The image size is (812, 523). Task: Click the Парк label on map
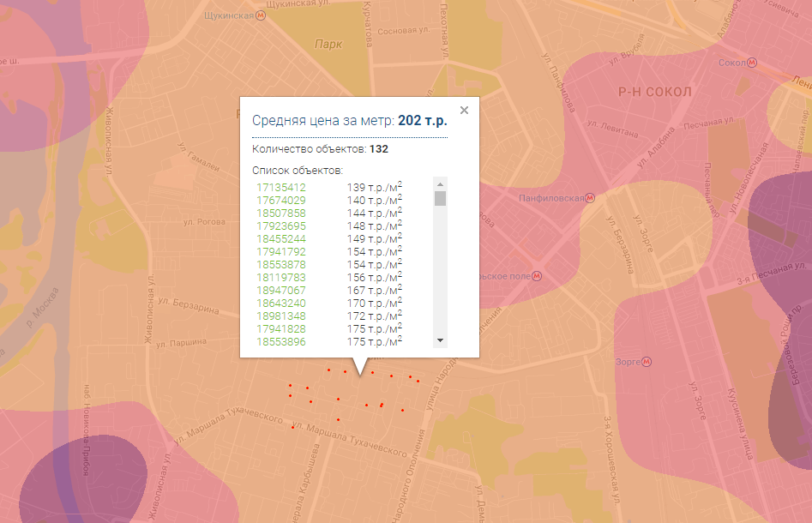(328, 44)
